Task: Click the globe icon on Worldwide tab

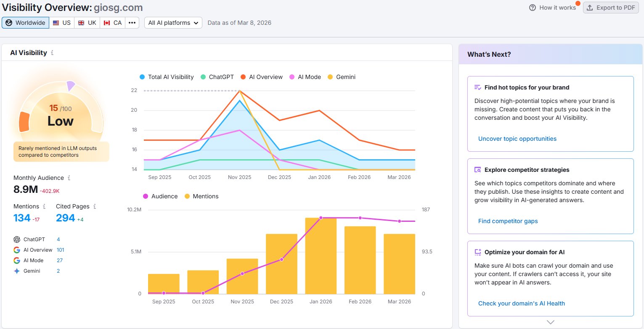Action: (x=9, y=23)
